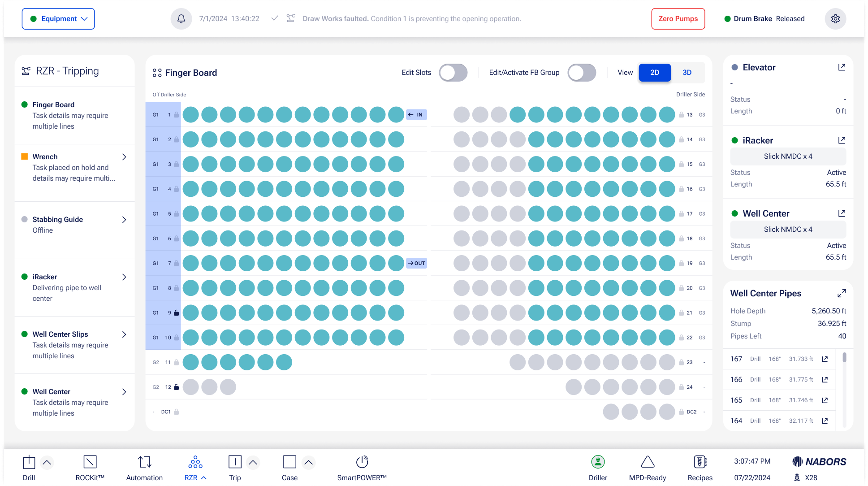
Task: Open the SmartPOWER power icon
Action: point(362,462)
